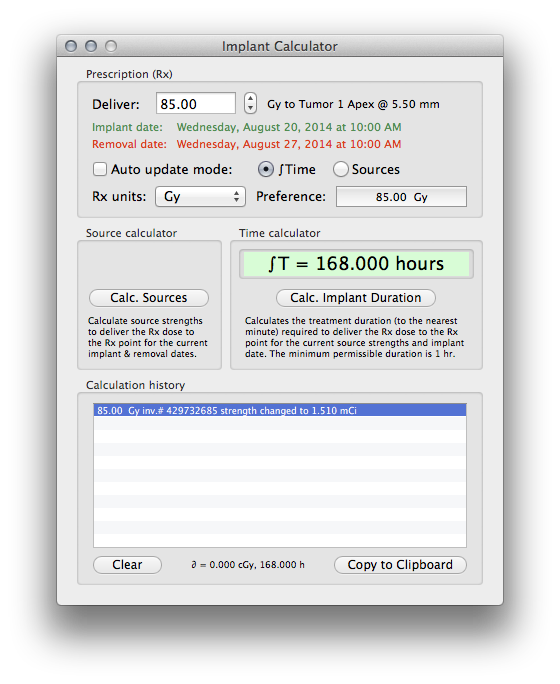Viewport: 560px width, 684px height.
Task: Select the 85.00 Gy history entry row
Action: coord(280,410)
